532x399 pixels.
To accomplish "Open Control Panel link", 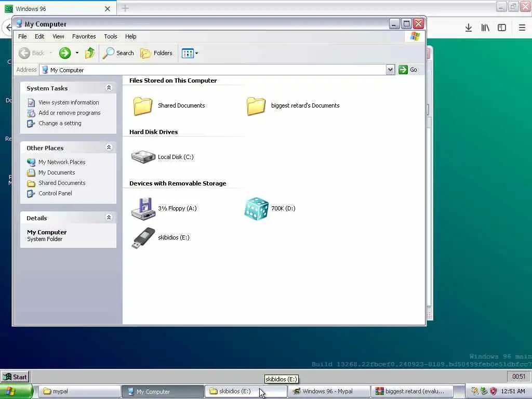I will (55, 193).
